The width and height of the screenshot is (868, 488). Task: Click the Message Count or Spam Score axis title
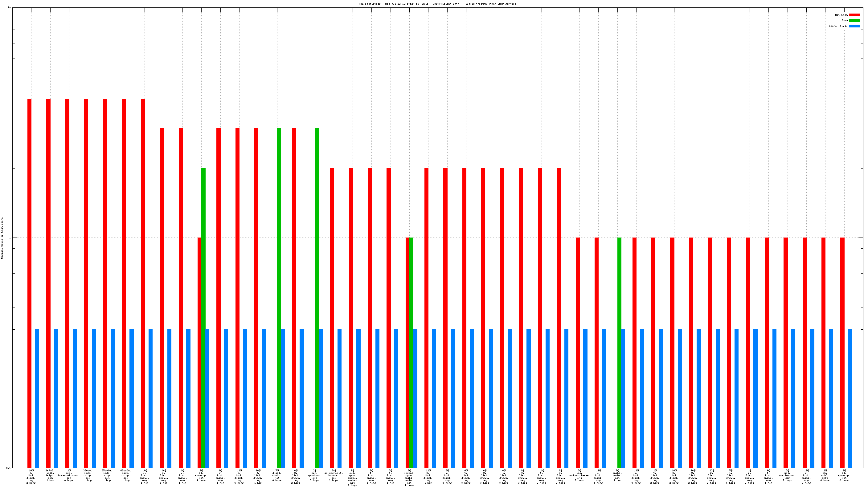pos(2,238)
